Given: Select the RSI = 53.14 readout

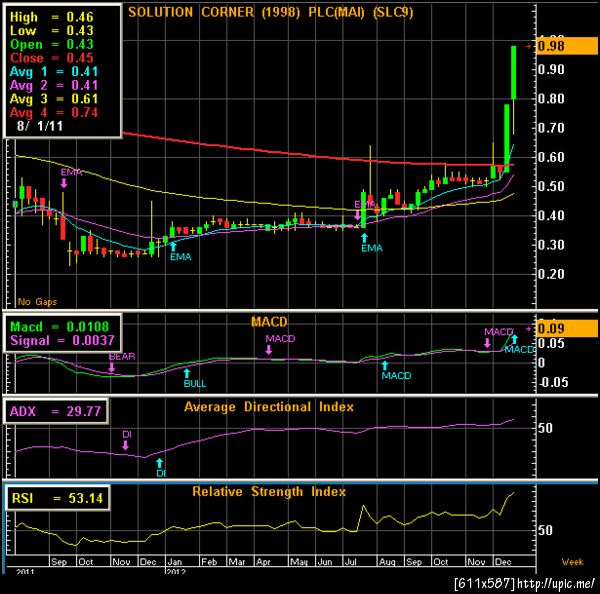Looking at the screenshot, I should click(57, 498).
